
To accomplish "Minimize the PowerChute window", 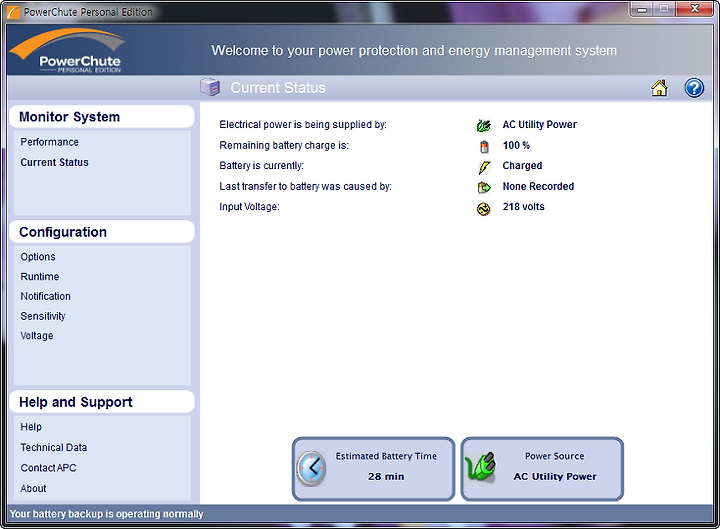I will (x=642, y=9).
